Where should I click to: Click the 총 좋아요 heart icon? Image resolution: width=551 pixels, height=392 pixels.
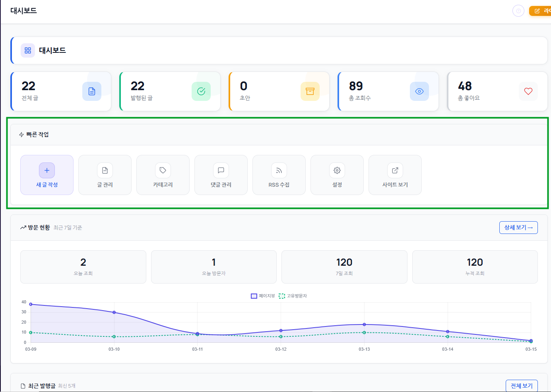[528, 91]
